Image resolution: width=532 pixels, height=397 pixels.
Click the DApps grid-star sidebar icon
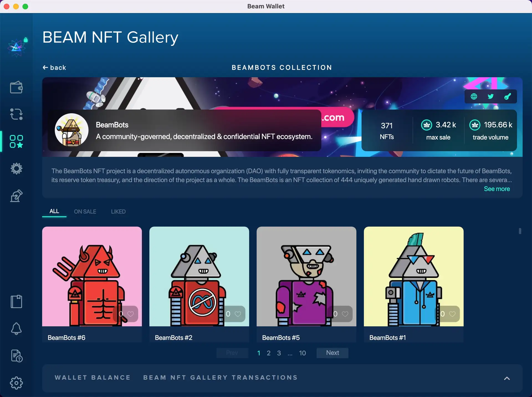pos(16,141)
